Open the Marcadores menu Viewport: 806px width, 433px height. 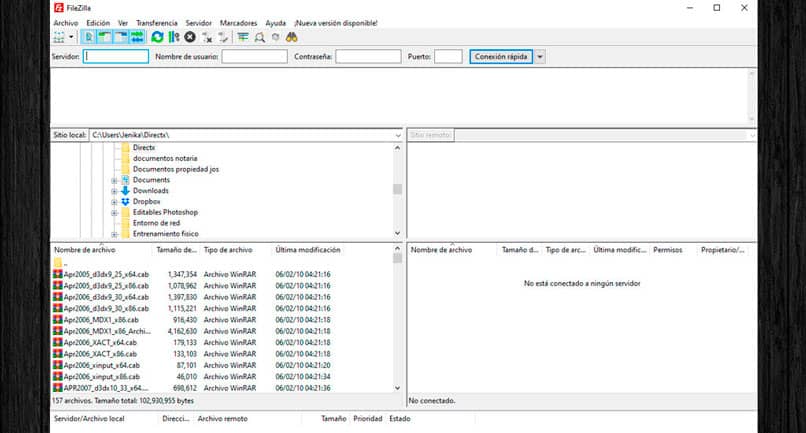pos(239,23)
